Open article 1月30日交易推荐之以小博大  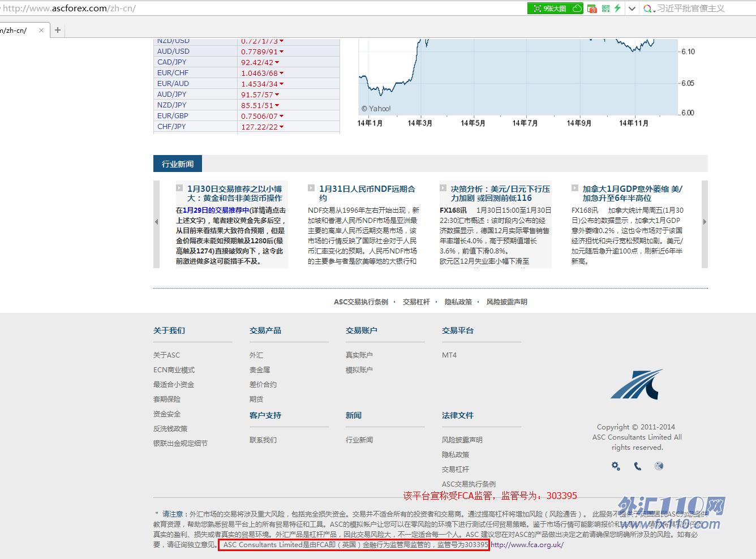pyautogui.click(x=235, y=193)
